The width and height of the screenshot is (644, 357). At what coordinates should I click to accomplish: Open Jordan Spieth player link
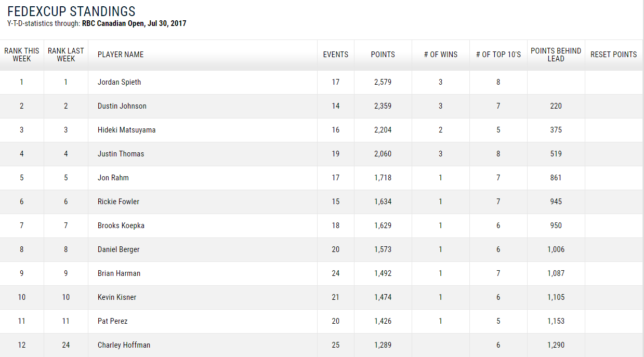[x=119, y=82]
